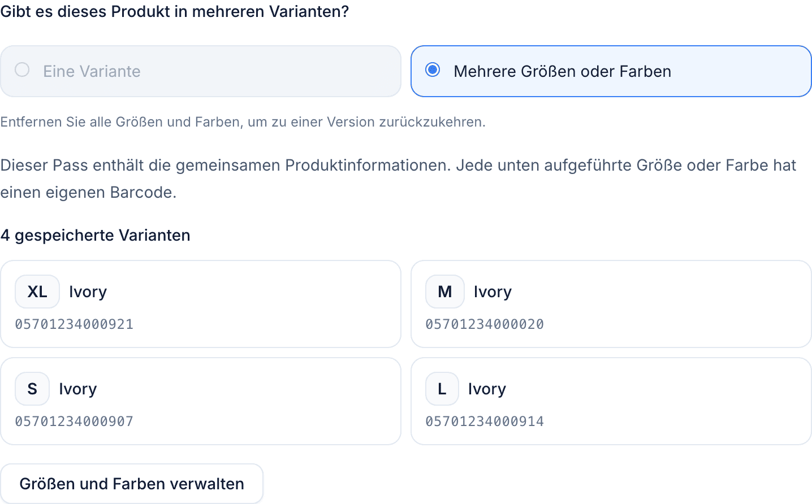Click barcode 05701234000907
The height and width of the screenshot is (504, 812).
[x=74, y=422]
